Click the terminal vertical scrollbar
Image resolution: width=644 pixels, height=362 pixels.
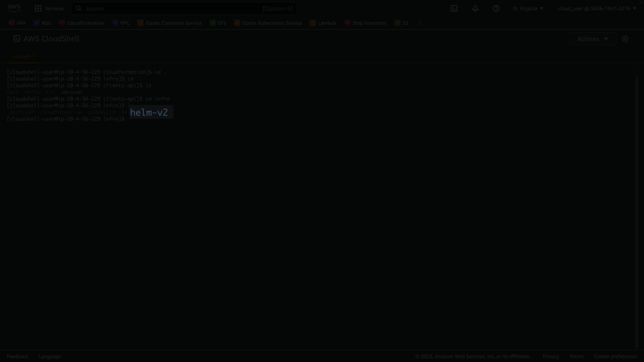click(636, 211)
